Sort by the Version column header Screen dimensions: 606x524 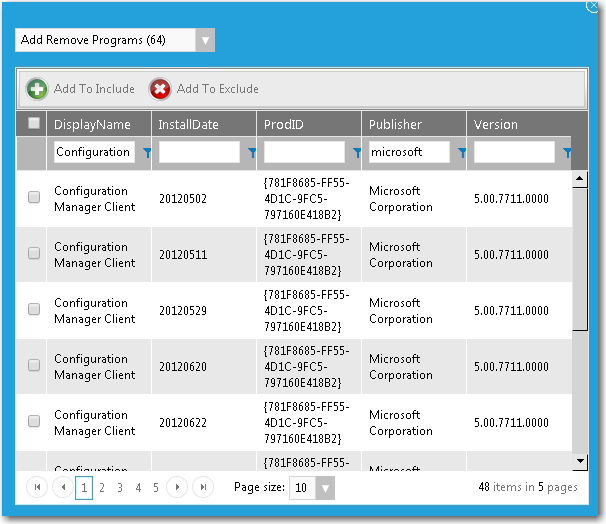pyautogui.click(x=495, y=124)
